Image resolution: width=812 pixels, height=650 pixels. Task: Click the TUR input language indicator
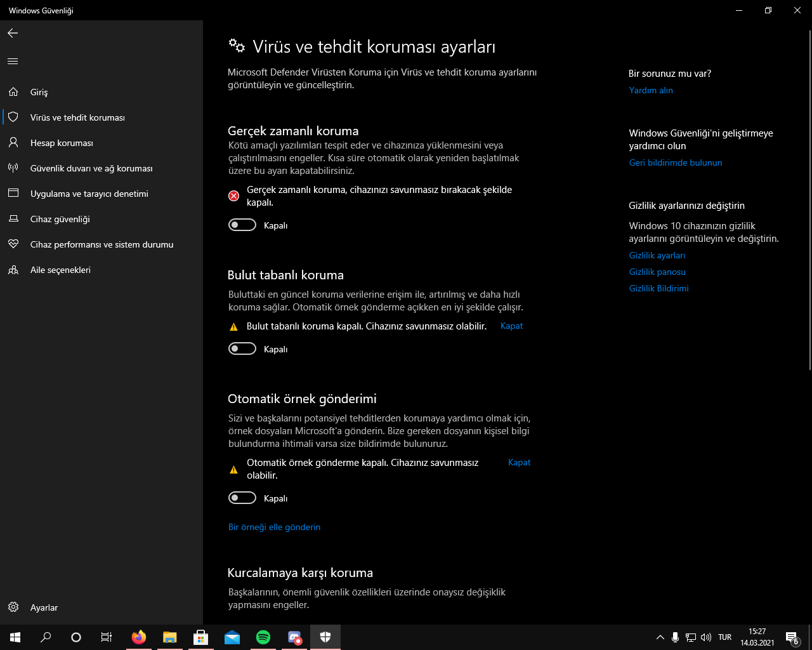click(725, 637)
